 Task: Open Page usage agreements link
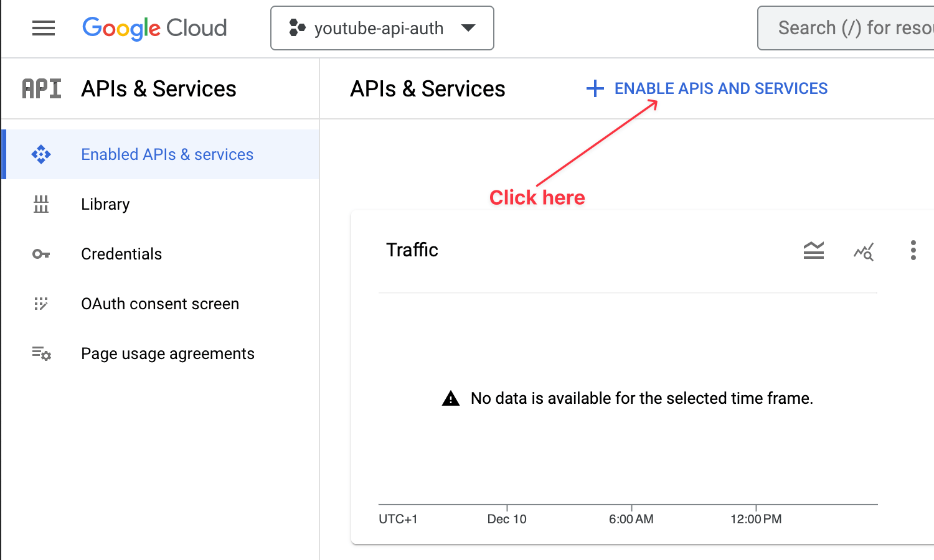[167, 353]
